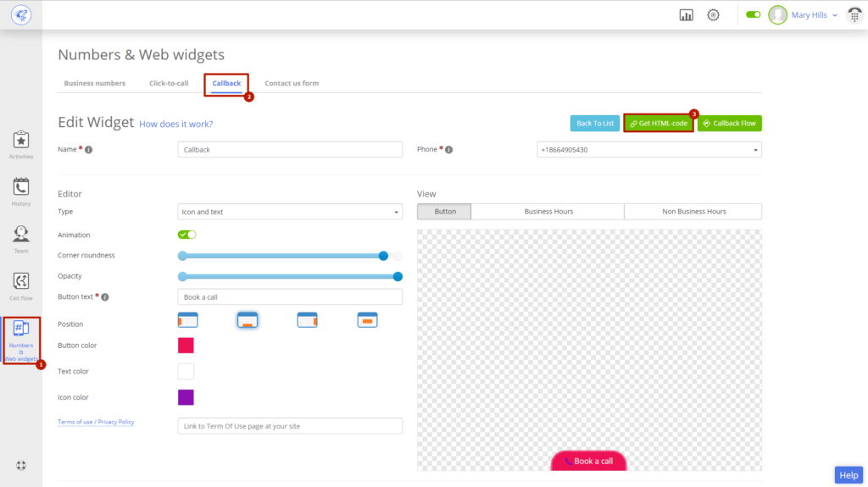Click the Get HTML-code button
The width and height of the screenshot is (868, 487).
659,124
